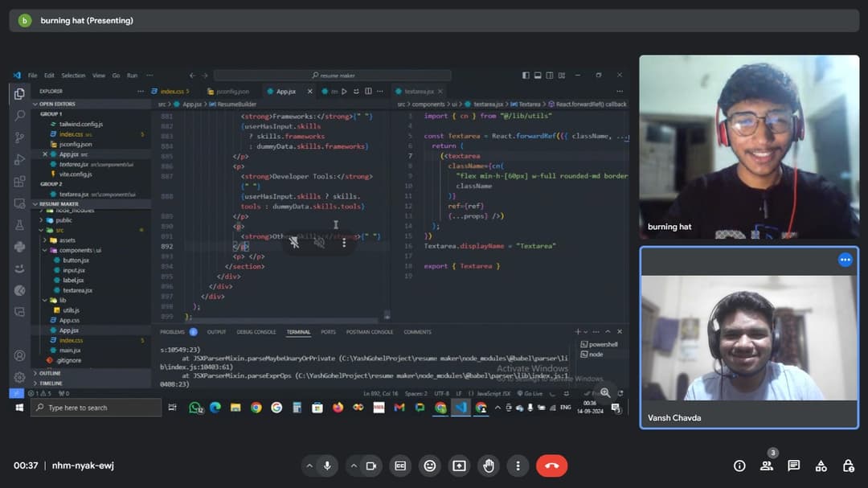Viewport: 868px width, 488px height.
Task: Expand audio settings arrow beside microphone
Action: [x=309, y=465]
